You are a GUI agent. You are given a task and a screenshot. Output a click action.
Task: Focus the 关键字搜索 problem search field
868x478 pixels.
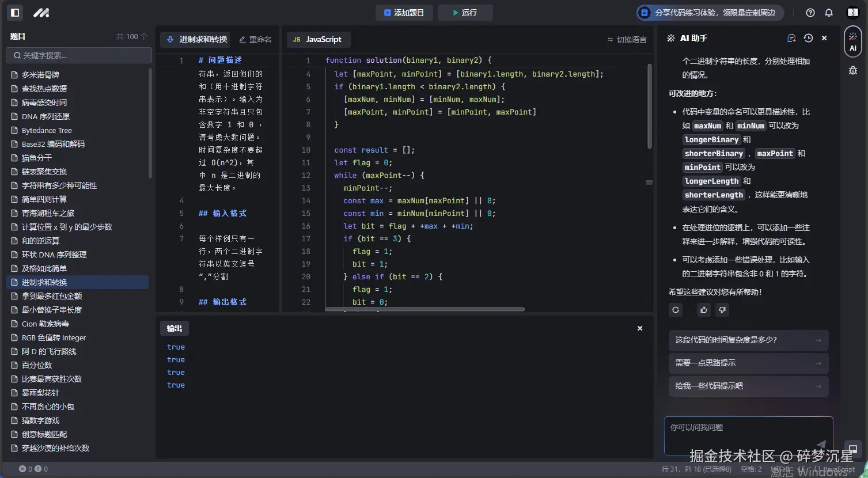(x=79, y=55)
